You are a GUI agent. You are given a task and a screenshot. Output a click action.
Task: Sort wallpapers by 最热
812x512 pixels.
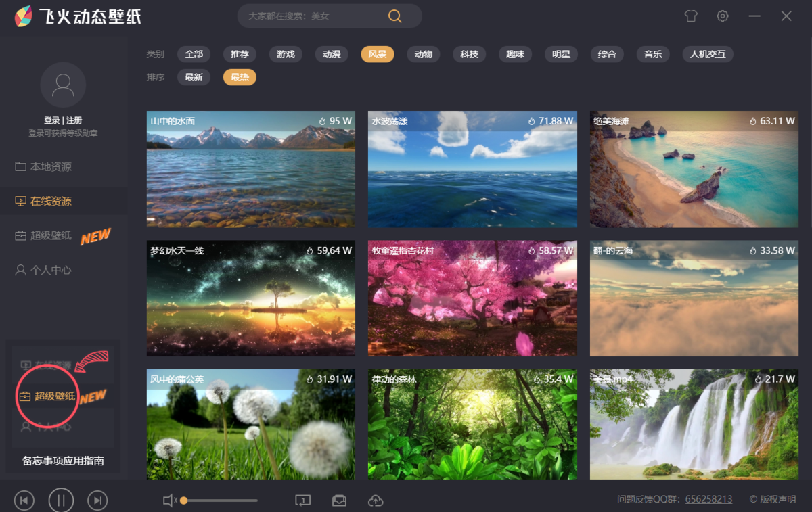(240, 77)
